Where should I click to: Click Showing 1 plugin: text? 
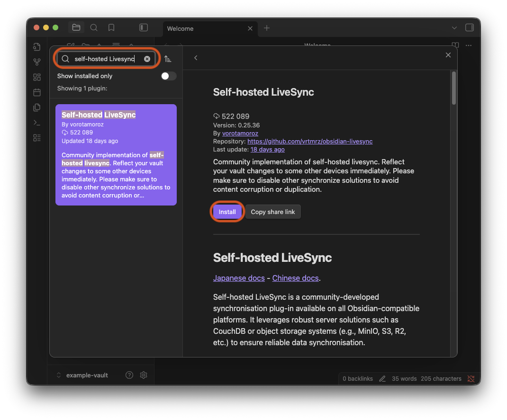click(x=82, y=88)
